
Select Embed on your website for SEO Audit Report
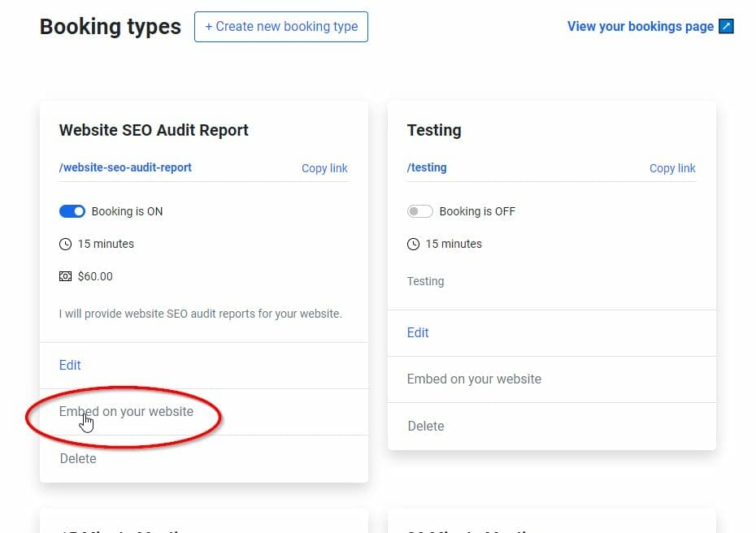[126, 412]
